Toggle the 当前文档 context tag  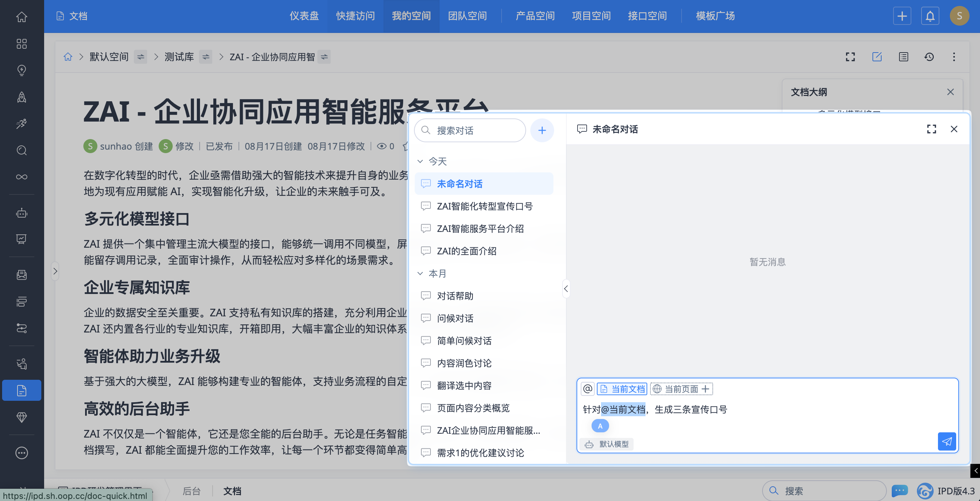coord(622,389)
